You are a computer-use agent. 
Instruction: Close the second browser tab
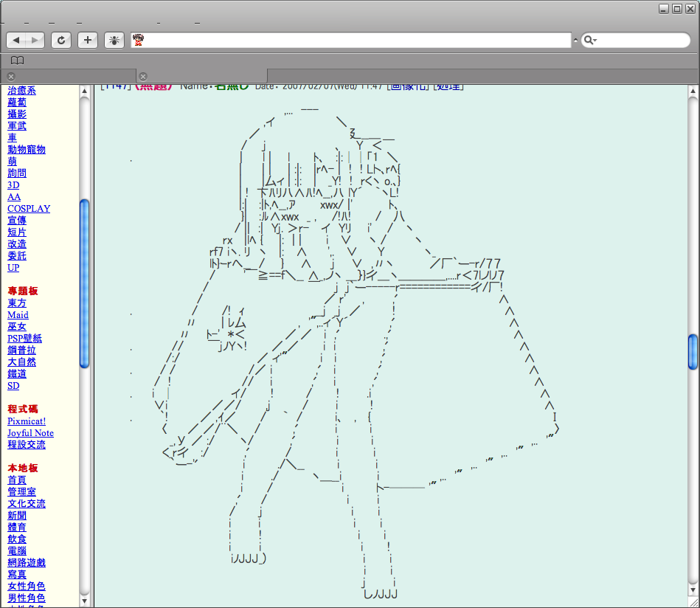click(143, 77)
